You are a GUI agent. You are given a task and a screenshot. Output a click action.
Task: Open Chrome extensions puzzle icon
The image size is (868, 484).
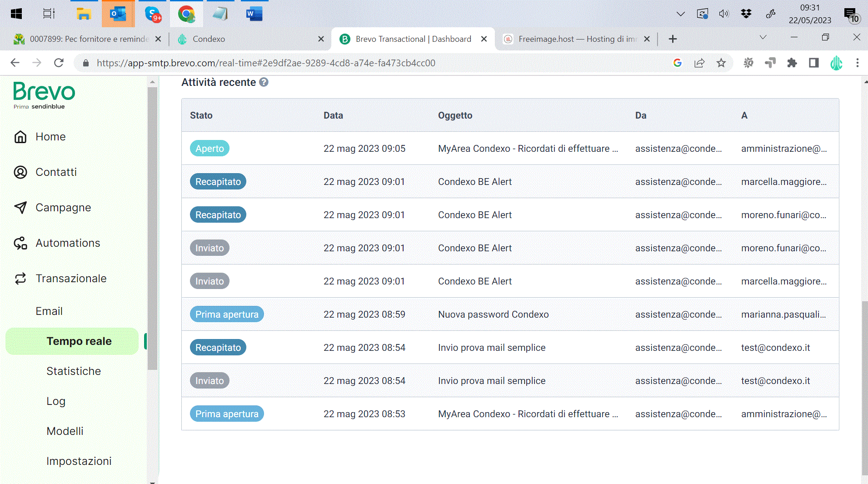[792, 63]
